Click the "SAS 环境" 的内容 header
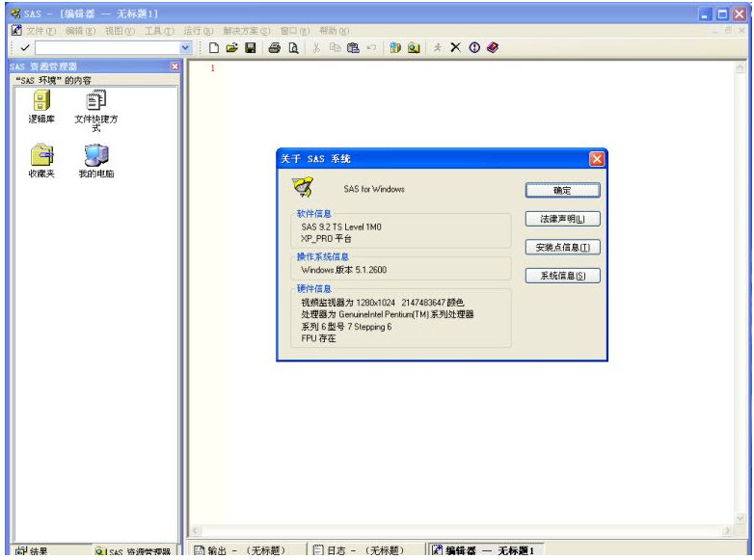This screenshot has width=754, height=560. 53,80
